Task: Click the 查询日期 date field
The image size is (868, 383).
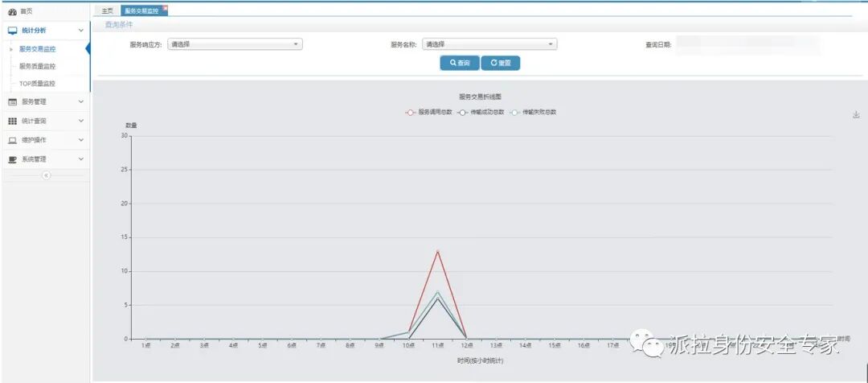Action: pyautogui.click(x=747, y=45)
